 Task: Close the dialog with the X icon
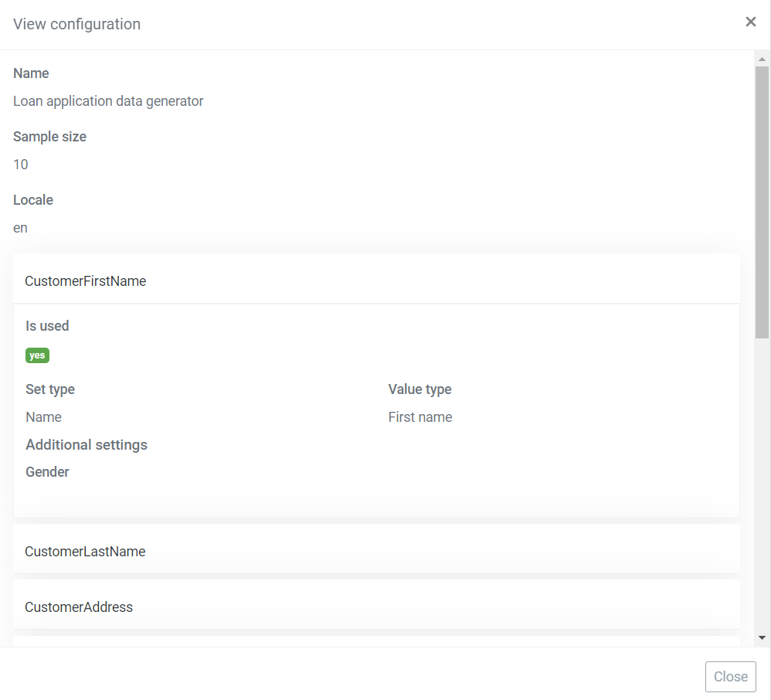[750, 22]
